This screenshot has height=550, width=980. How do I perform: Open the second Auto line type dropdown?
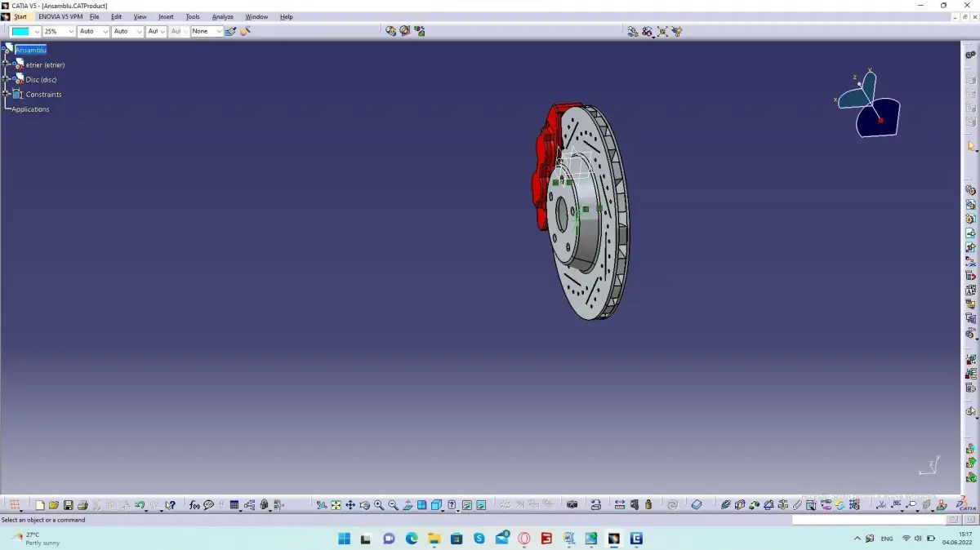(139, 31)
